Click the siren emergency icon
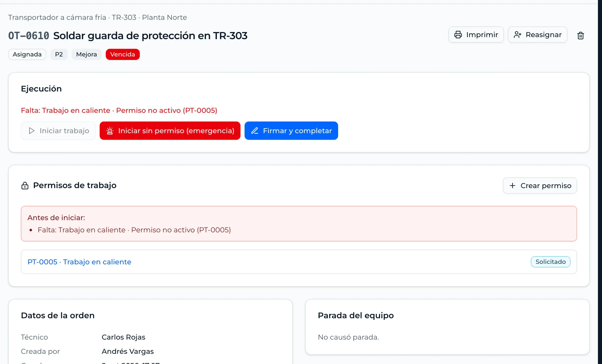This screenshot has height=364, width=602. coord(110,131)
